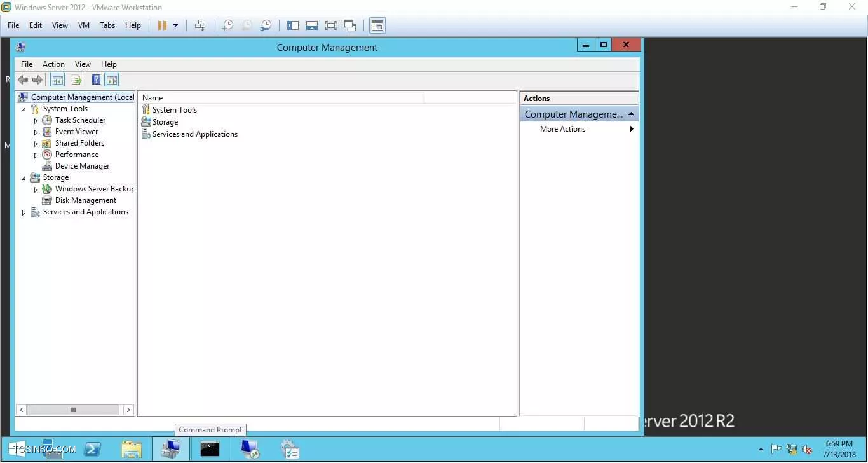Click the Remote Desktop taskbar icon
Image resolution: width=868 pixels, height=463 pixels.
coord(250,449)
